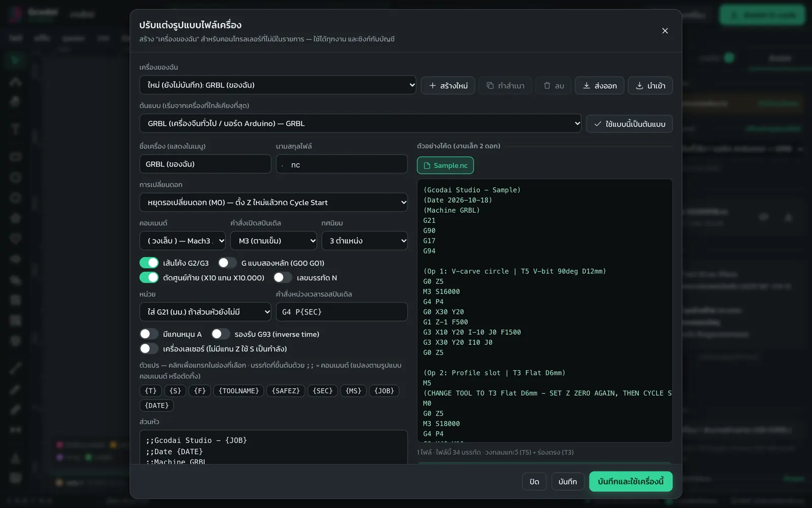Screen dimensions: 812x508
Task: Insert the {TOOLNAME} variable chip
Action: point(239,391)
